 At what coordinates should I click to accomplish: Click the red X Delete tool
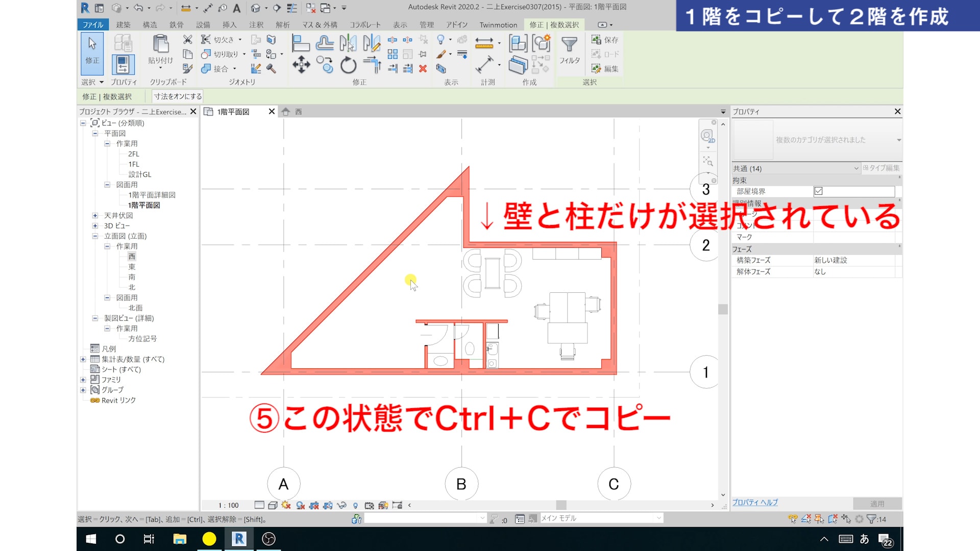pyautogui.click(x=423, y=68)
